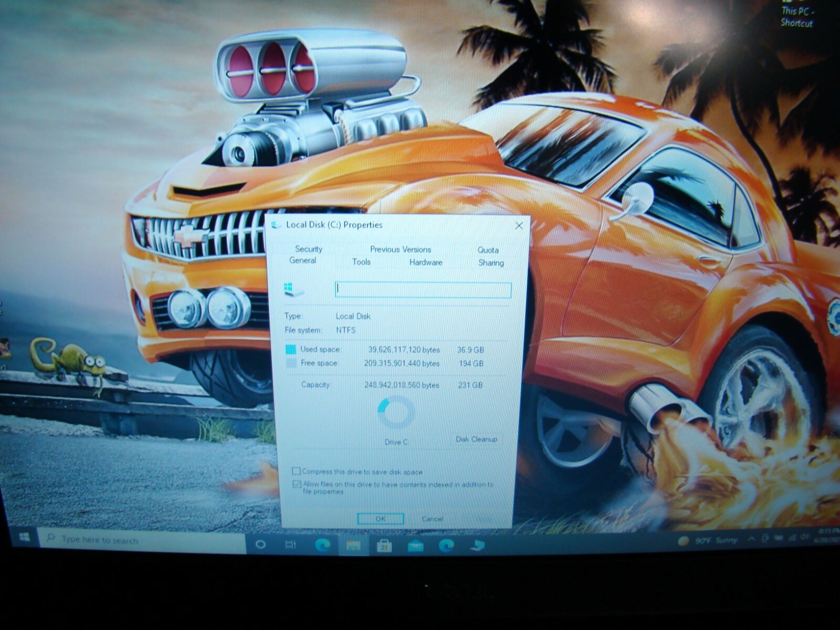Select the General tab
This screenshot has height=630, width=840.
tap(302, 260)
